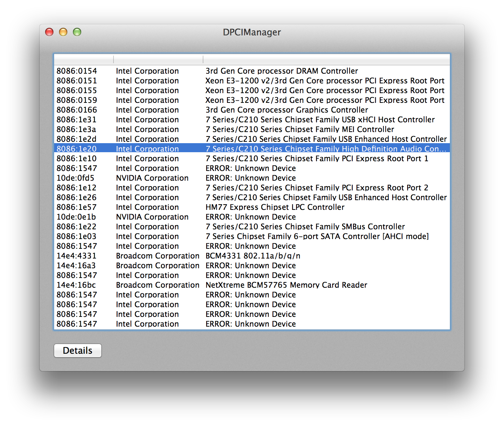Click device ID 8086:1e26
504x426 pixels.
[x=76, y=197]
